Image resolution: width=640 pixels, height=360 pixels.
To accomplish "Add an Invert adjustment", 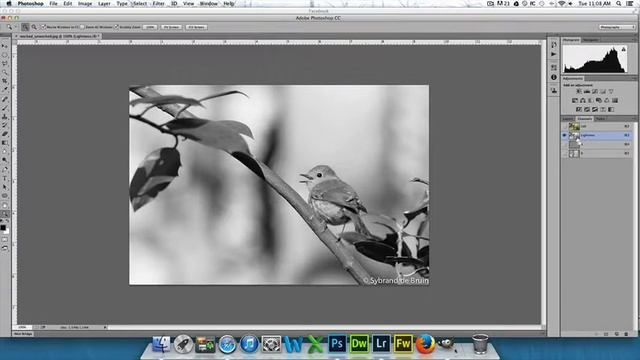I will (579, 109).
